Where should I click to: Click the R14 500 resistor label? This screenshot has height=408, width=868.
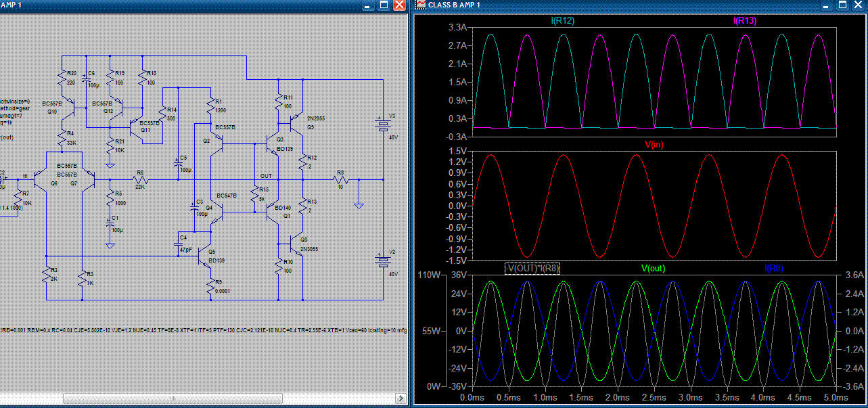172,113
